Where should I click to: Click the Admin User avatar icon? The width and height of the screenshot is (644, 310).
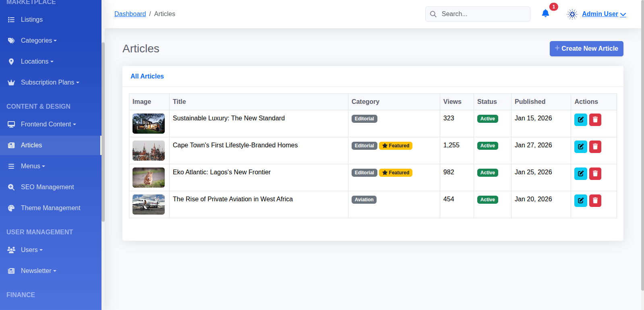pyautogui.click(x=572, y=14)
